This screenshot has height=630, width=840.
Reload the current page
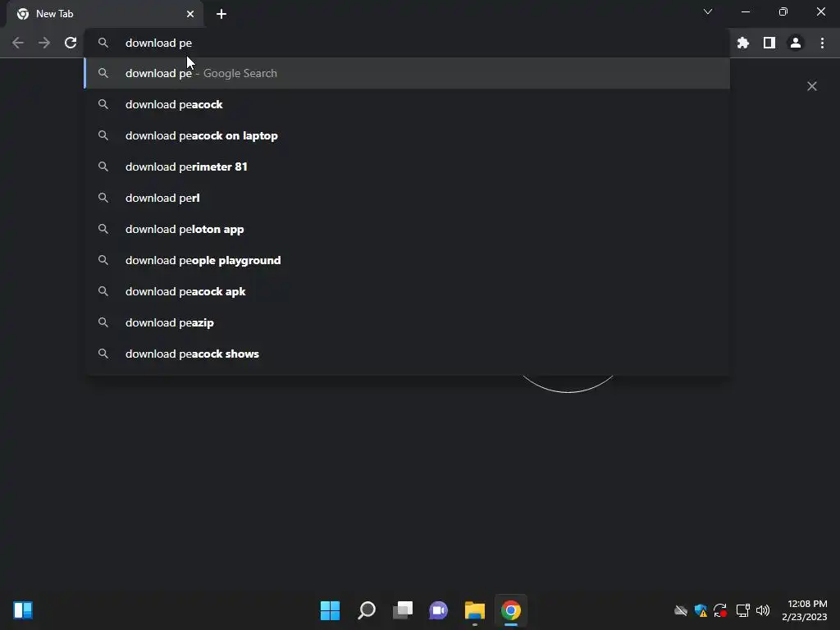click(71, 43)
